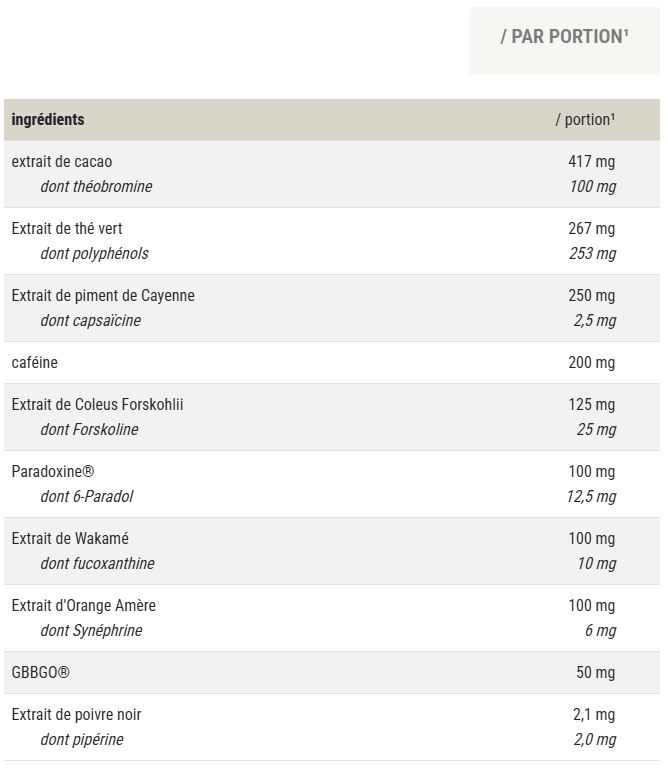Click the "GBBGO®" ingredient name
The image size is (668, 775).
(41, 673)
